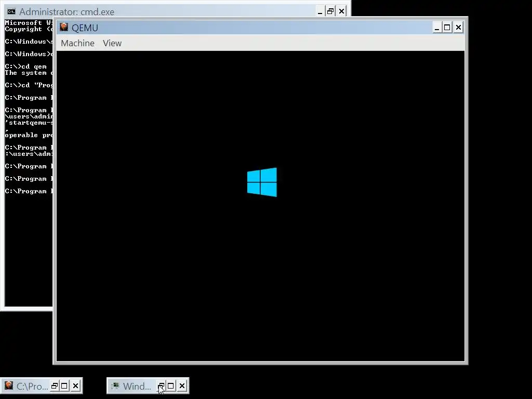Click the QEMU title bar icon
This screenshot has width=532, height=399.
tap(64, 27)
